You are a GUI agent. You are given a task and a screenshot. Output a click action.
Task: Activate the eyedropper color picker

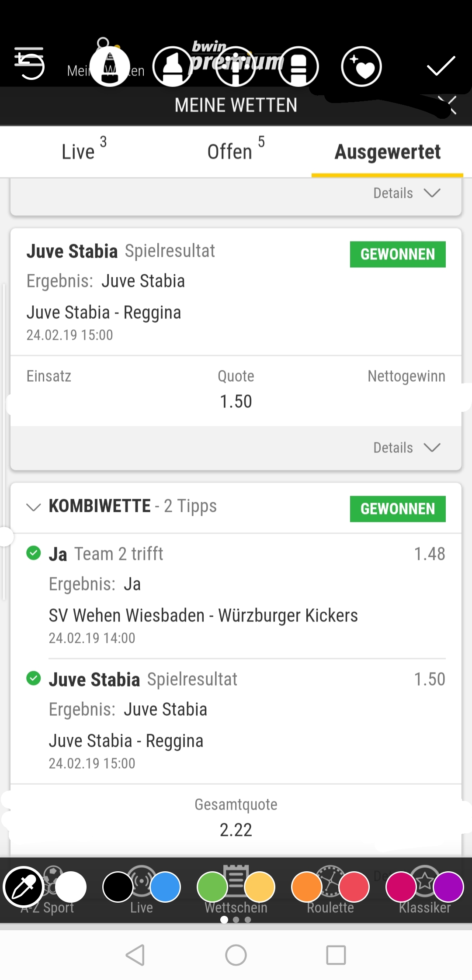[x=23, y=887]
